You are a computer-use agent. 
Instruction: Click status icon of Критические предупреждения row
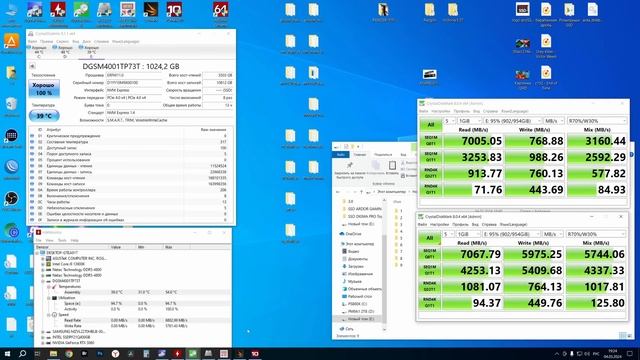(x=32, y=136)
